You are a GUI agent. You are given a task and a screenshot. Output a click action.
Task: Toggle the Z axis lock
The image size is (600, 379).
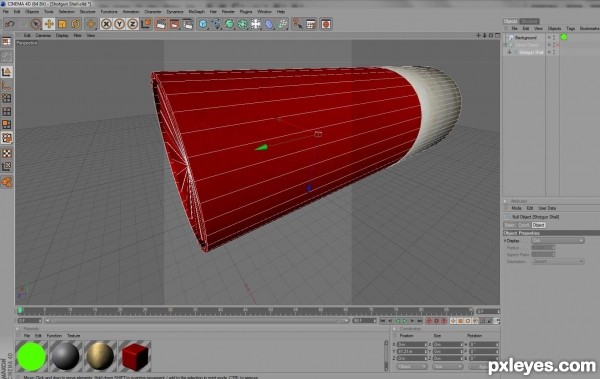(x=132, y=24)
